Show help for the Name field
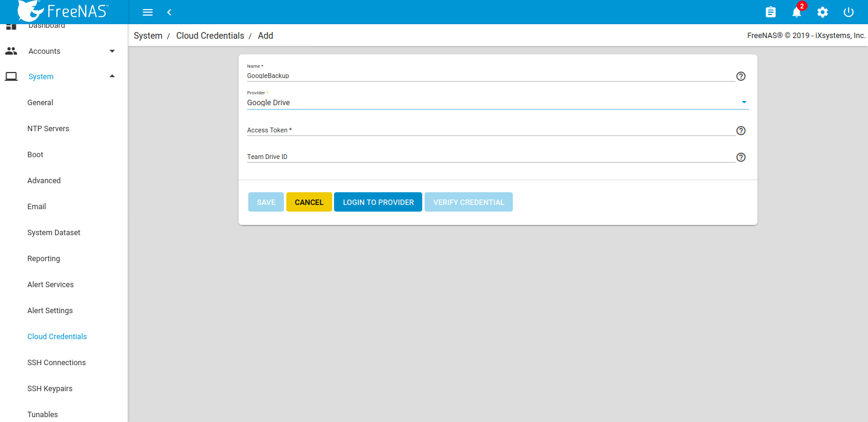The height and width of the screenshot is (422, 868). (741, 76)
